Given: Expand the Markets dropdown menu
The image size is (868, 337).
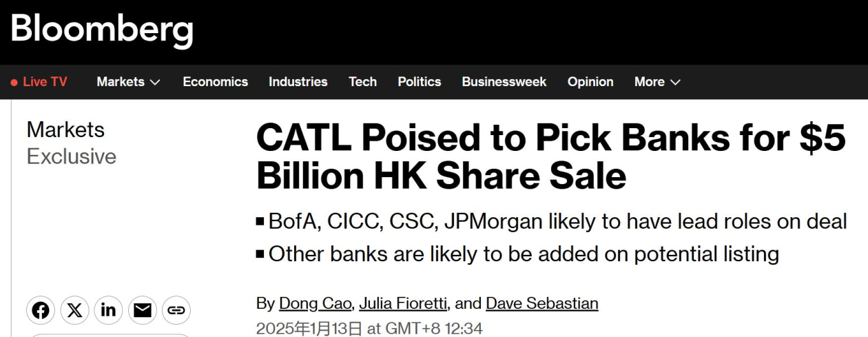Looking at the screenshot, I should 128,81.
